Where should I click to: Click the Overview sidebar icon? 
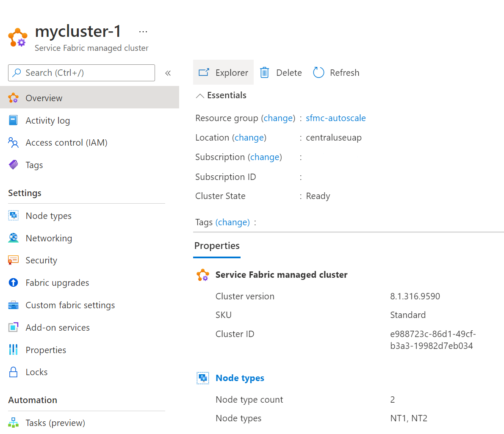(13, 98)
